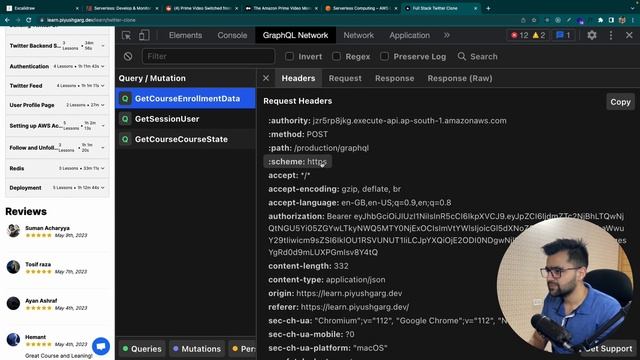The width and height of the screenshot is (640, 360).
Task: Clear the GraphQL request list
Action: pyautogui.click(x=128, y=56)
